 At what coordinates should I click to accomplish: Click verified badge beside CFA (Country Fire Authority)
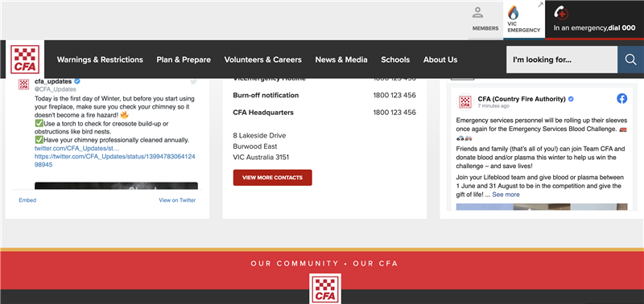pos(571,99)
